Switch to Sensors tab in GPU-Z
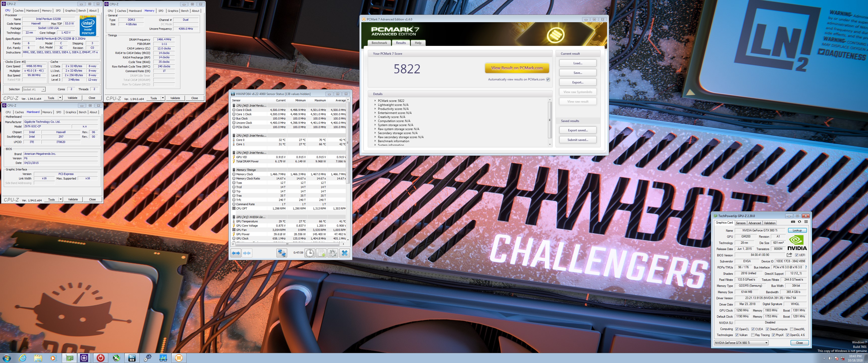 coord(741,223)
